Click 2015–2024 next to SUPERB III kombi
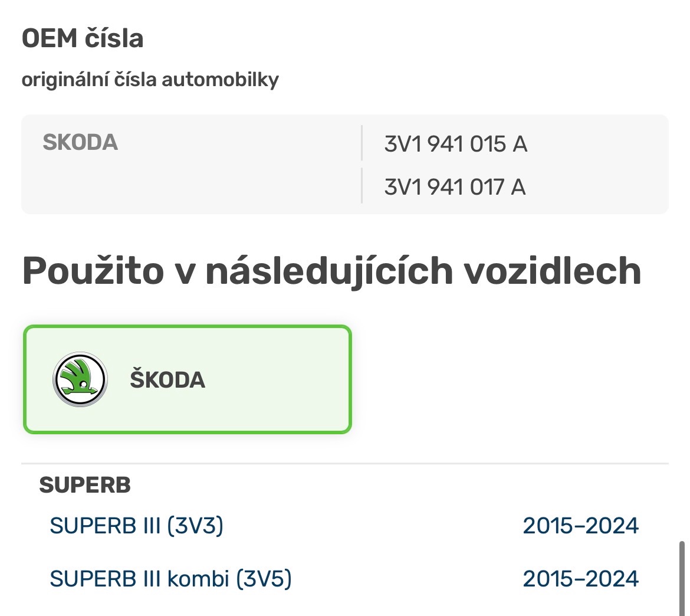 (580, 578)
